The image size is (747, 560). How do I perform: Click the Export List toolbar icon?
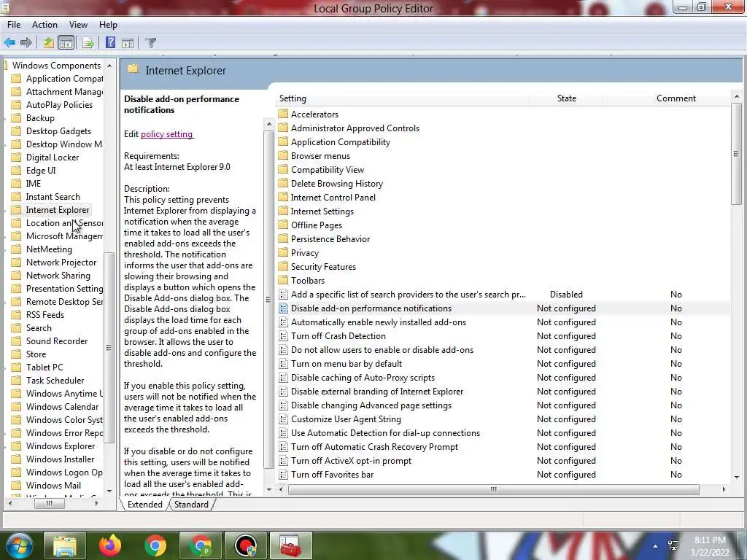(88, 43)
